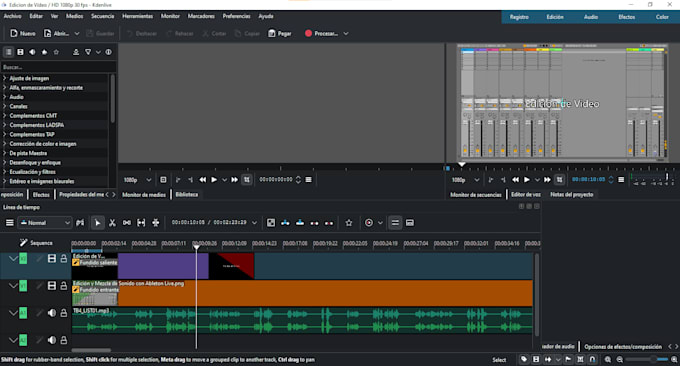
Task: Hide the Ableton Live png video track
Action: (x=52, y=286)
